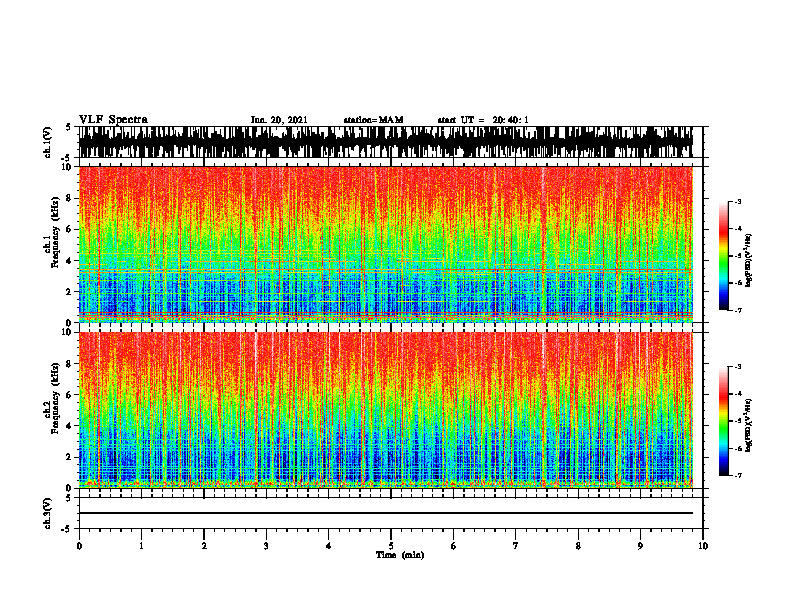Image resolution: width=792 pixels, height=612 pixels.
Task: Click the "-7" label on ch.2 color scale
Action: coord(738,475)
